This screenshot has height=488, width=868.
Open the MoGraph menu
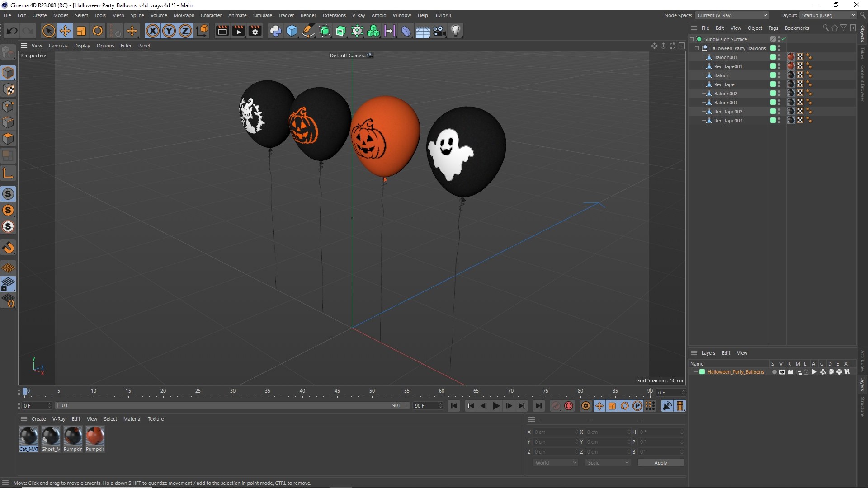[184, 15]
